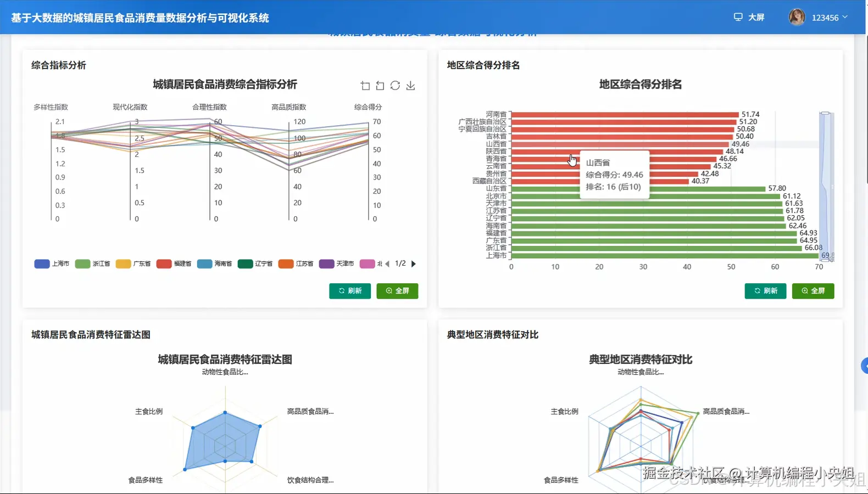This screenshot has height=494, width=868.
Task: Click the vertical data zoom slider on ranking chart
Action: click(x=826, y=187)
